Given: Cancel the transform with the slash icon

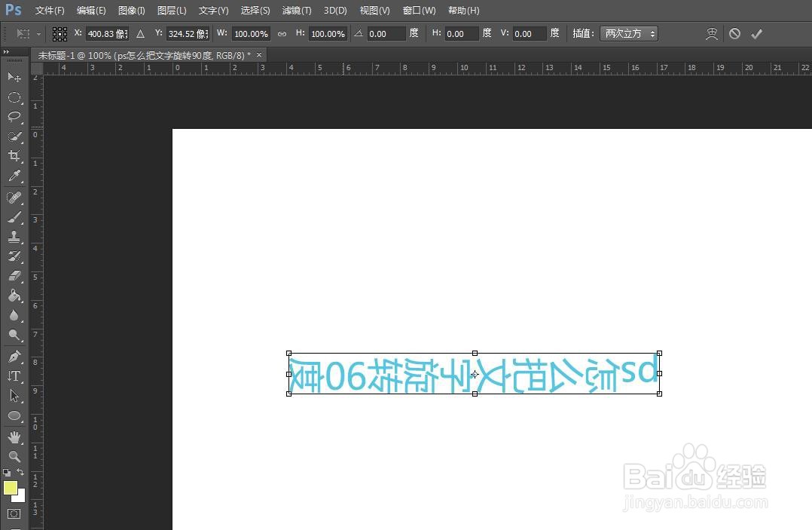Looking at the screenshot, I should coord(734,33).
